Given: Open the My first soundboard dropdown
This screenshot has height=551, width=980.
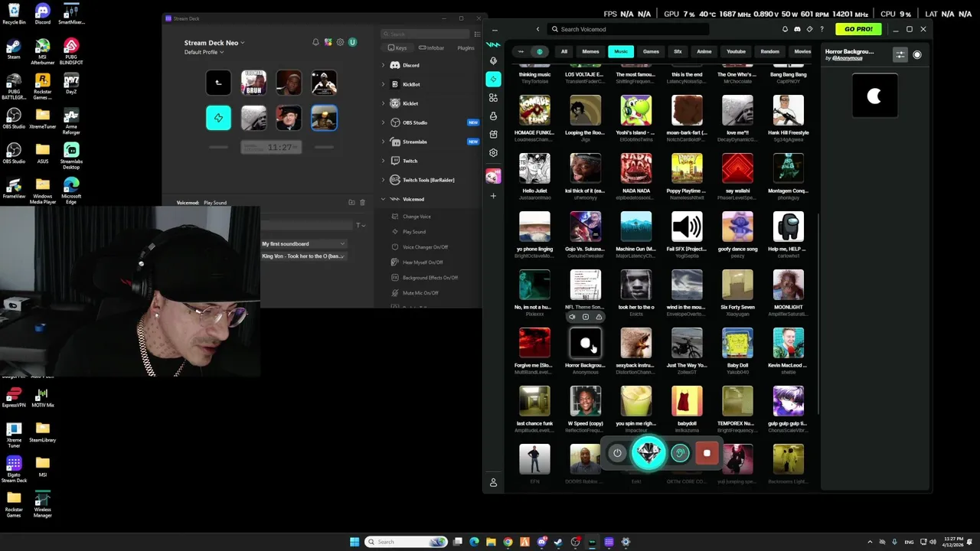Looking at the screenshot, I should point(303,244).
